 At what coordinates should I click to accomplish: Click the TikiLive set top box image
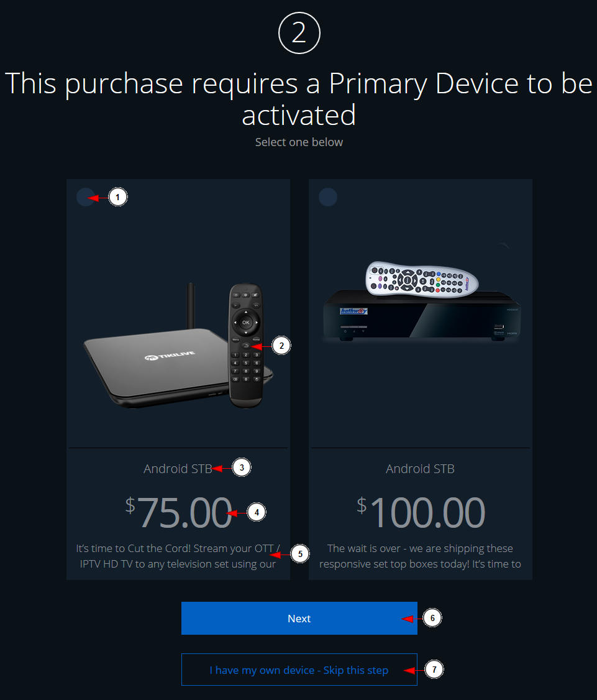(178, 345)
